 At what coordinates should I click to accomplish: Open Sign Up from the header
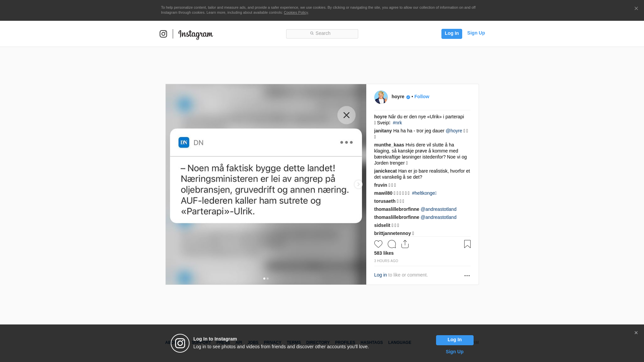[476, 33]
